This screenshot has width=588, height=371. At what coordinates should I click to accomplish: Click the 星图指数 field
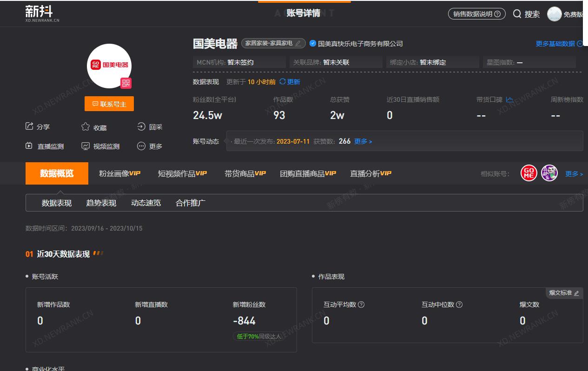point(529,62)
